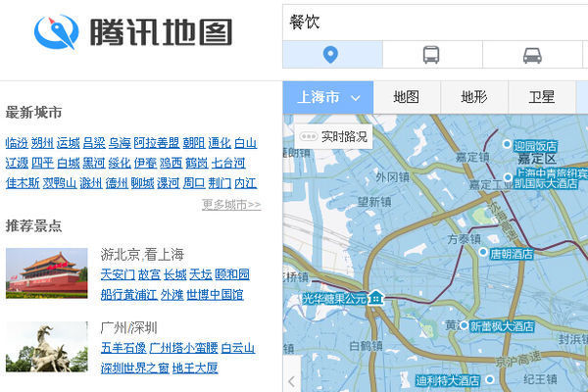The image size is (588, 392).
Task: Click the 唐朝酒店 map marker dot
Action: [x=483, y=252]
